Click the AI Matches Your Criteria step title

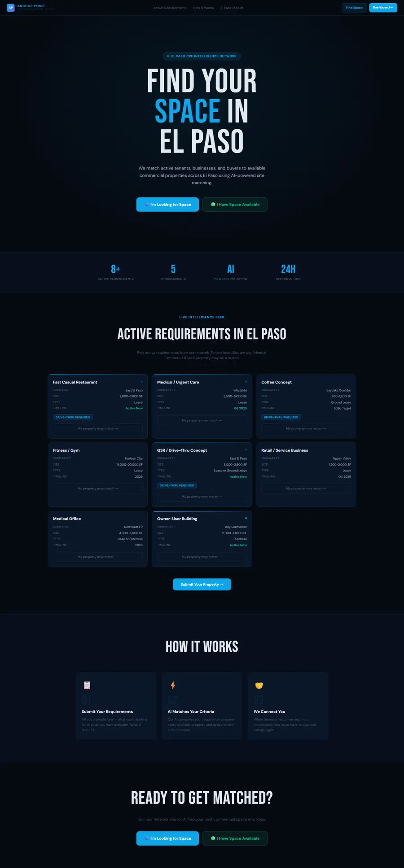click(191, 711)
